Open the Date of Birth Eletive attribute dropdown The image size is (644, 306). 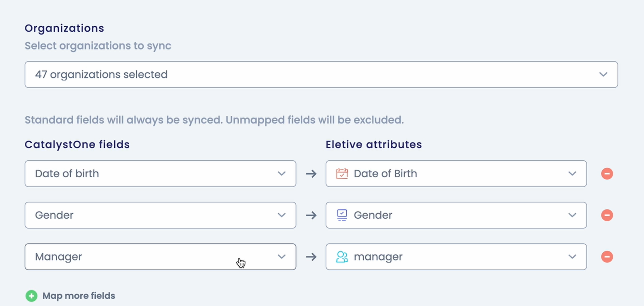(x=456, y=174)
